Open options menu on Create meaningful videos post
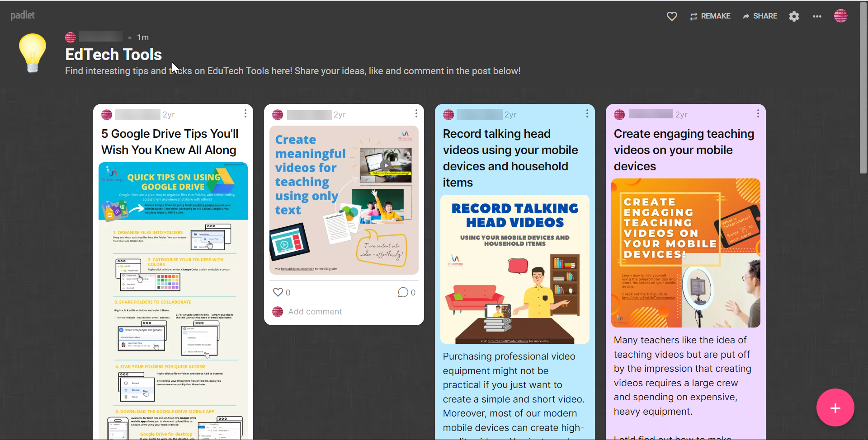The width and height of the screenshot is (868, 440). [x=416, y=113]
